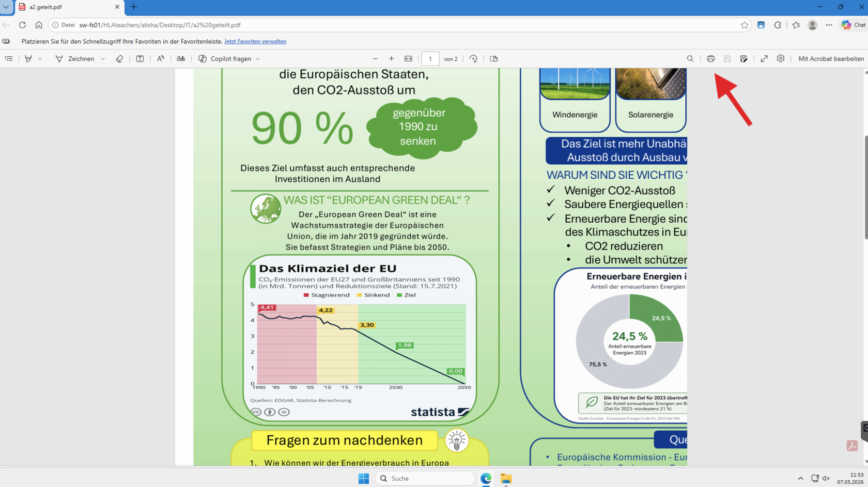Choose the add text tool

click(140, 59)
